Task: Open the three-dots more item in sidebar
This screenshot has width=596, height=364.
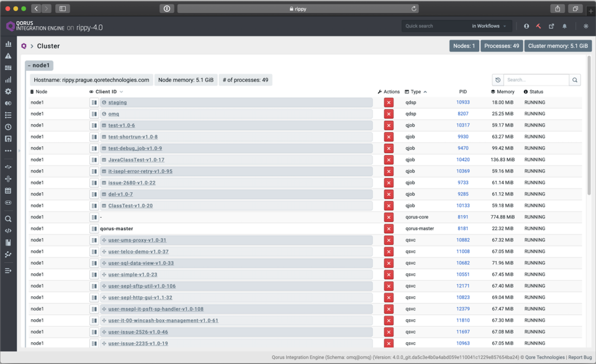Action: coord(8,151)
